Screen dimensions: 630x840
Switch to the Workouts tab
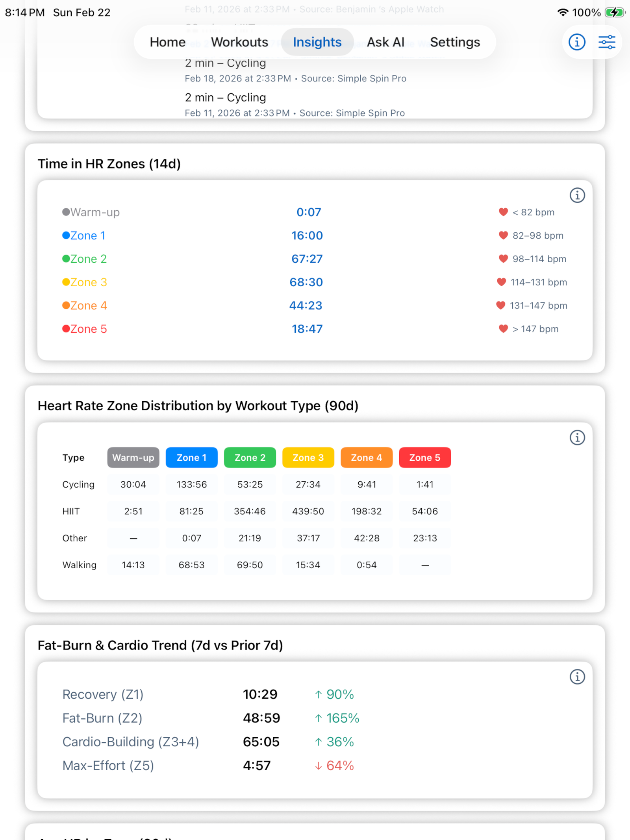pyautogui.click(x=239, y=42)
